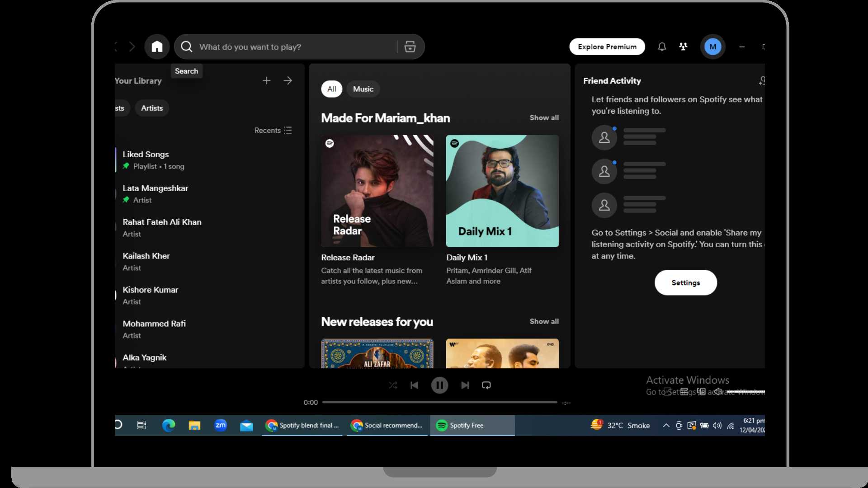Show all New releases for you
The height and width of the screenshot is (488, 868).
click(x=544, y=321)
